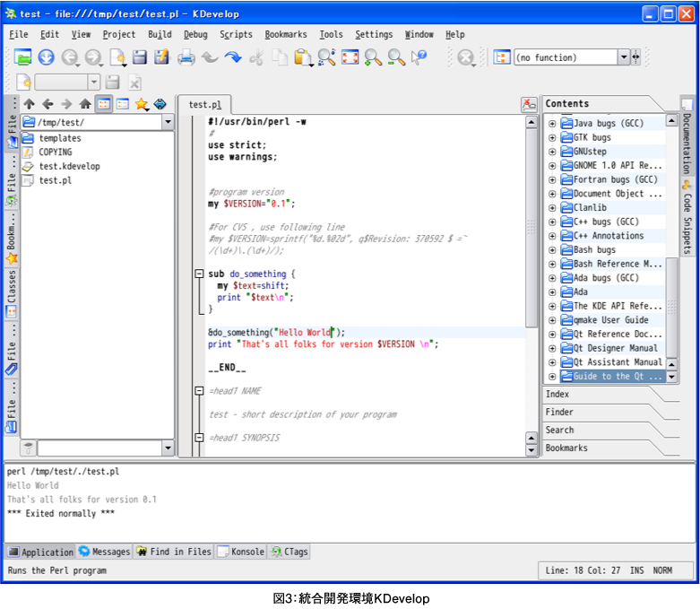The height and width of the screenshot is (609, 700).
Task: Click the Stop red X toolbar icon
Action: 466,57
